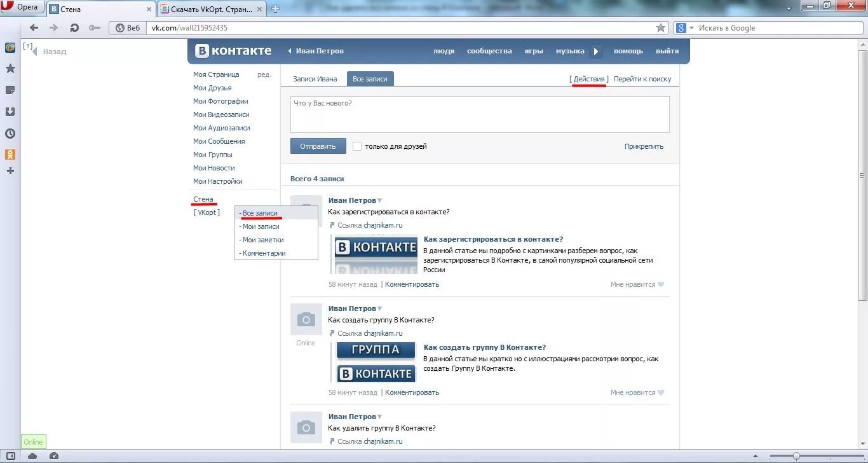Click the heart next to first Мне нравится

(661, 285)
